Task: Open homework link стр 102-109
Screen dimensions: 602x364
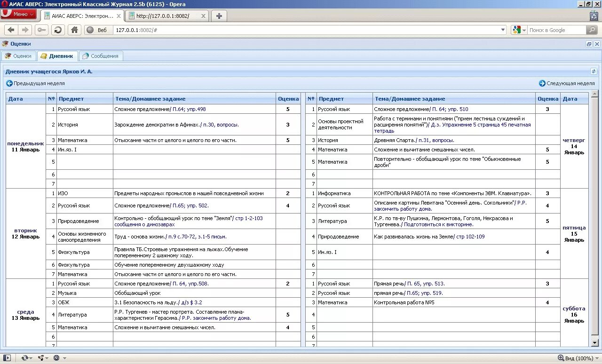Action: (x=470, y=237)
